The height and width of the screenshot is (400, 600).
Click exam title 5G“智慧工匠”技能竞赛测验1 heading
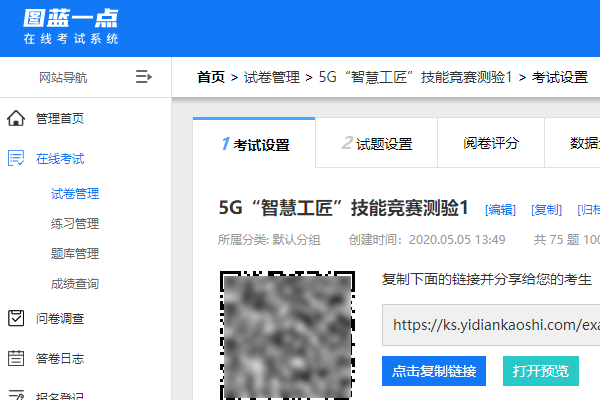pyautogui.click(x=343, y=208)
